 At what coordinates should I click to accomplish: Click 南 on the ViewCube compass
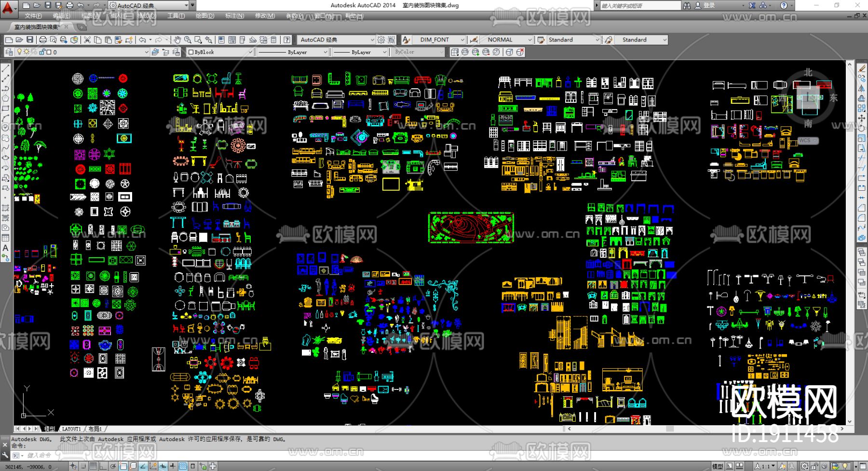808,124
